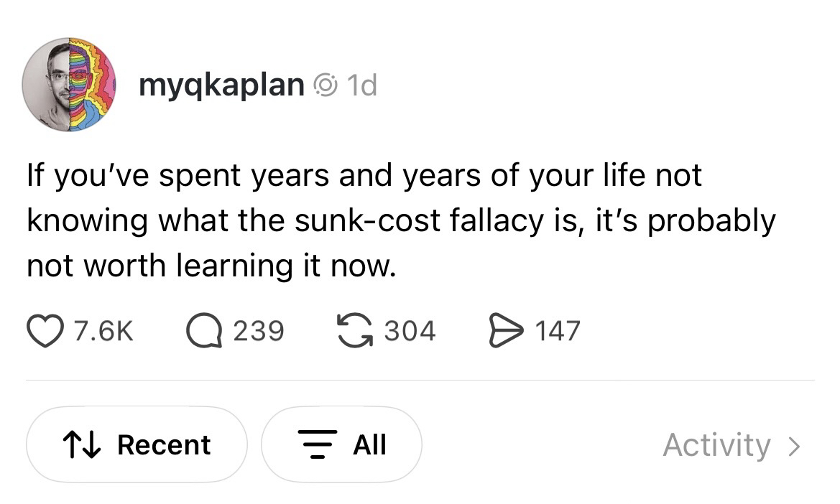Click the 304 reposts count
Screen dimensions: 840x504
pos(410,331)
